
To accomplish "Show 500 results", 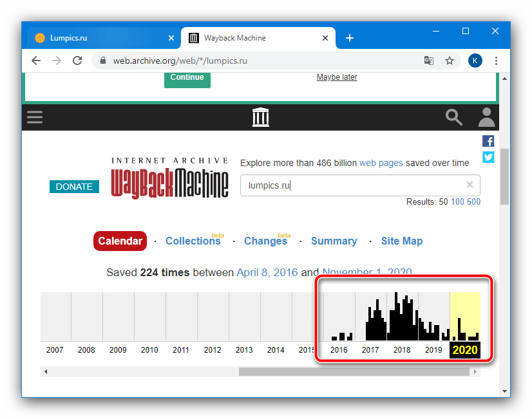I will click(473, 201).
